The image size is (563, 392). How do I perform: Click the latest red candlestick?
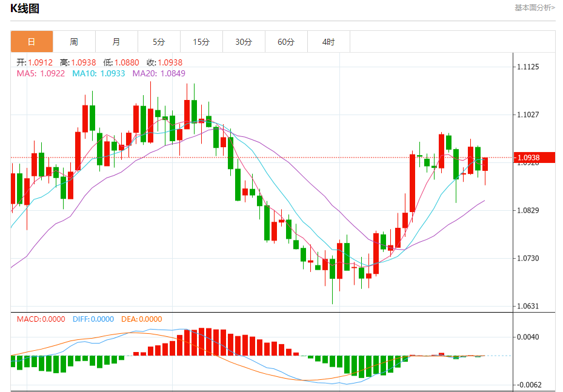tap(485, 164)
